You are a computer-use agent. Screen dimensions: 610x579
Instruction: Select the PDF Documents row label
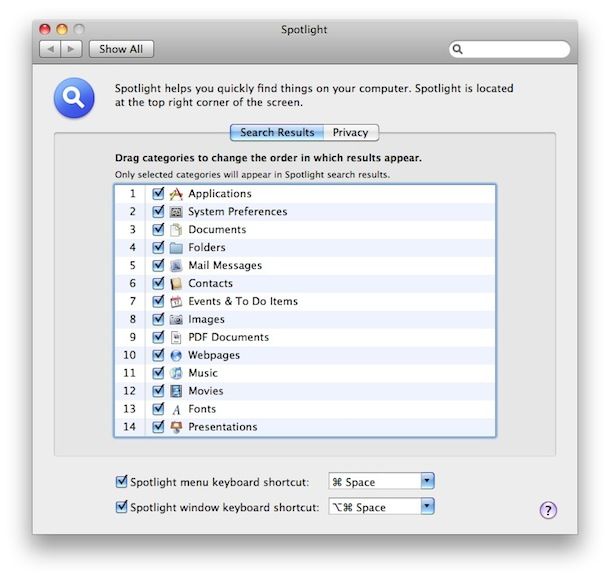(x=229, y=337)
